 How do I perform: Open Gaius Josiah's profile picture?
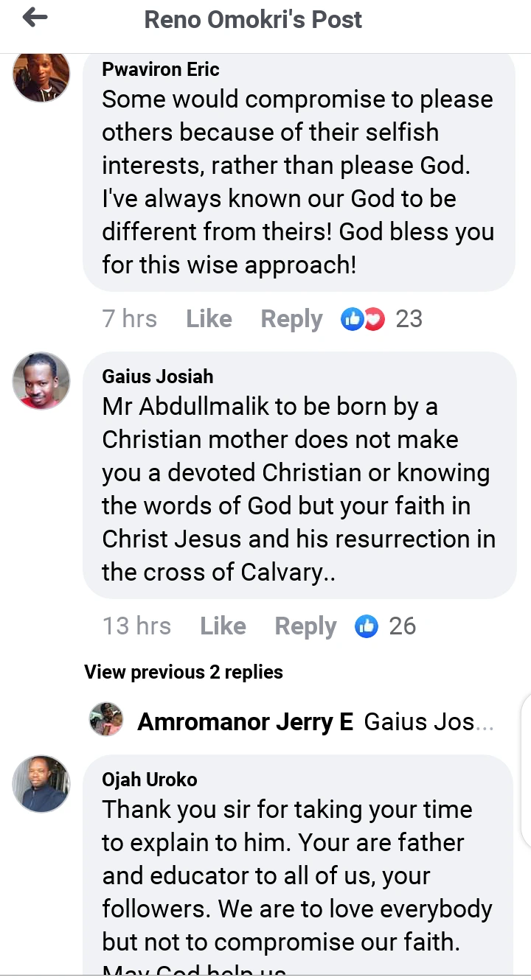coord(41,380)
